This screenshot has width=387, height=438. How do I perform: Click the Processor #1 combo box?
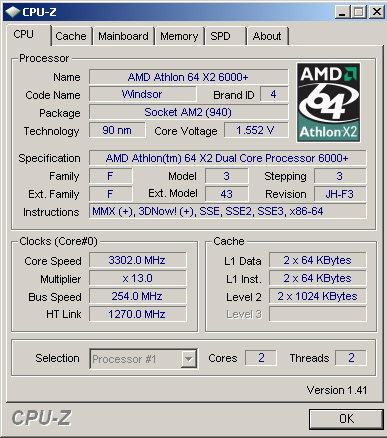click(144, 359)
